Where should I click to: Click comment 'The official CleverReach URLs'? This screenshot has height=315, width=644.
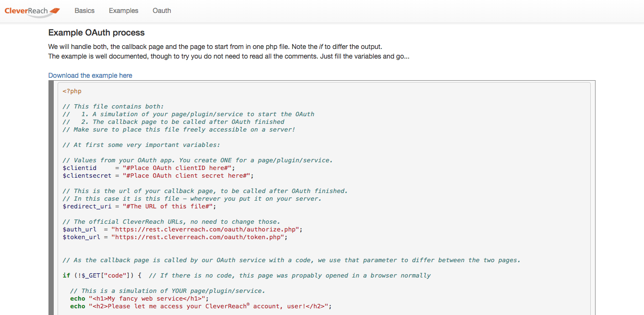(171, 221)
